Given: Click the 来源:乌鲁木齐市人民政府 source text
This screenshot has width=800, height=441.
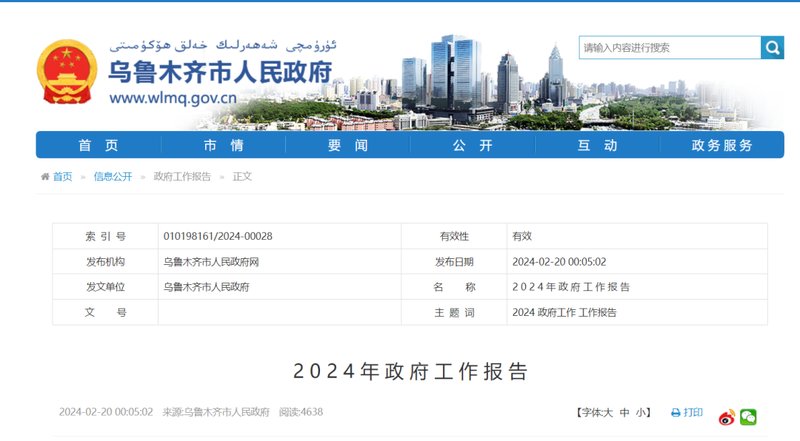Looking at the screenshot, I should coord(216,412).
